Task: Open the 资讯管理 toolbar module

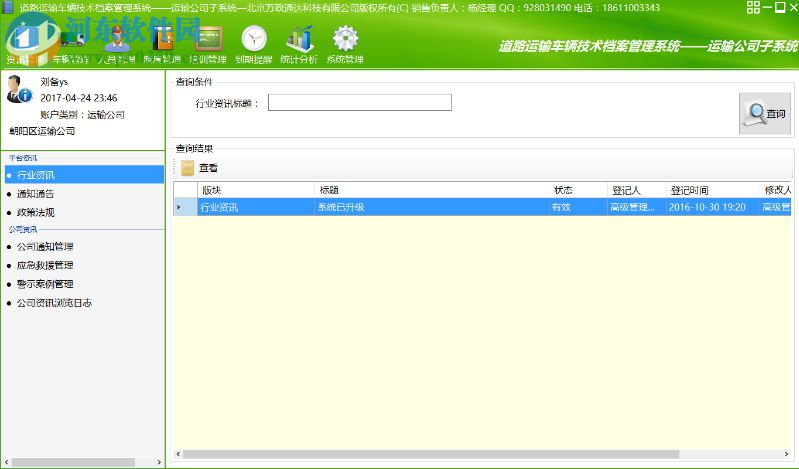Action: tap(25, 45)
